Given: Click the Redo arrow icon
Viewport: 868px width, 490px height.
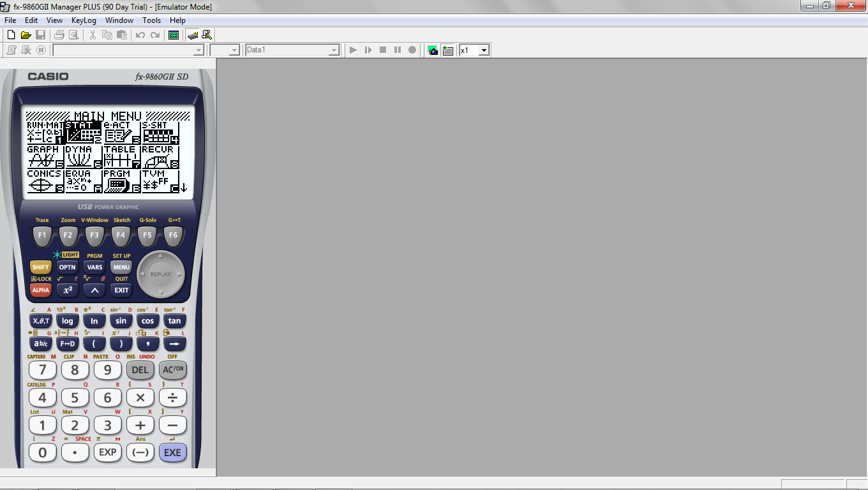Looking at the screenshot, I should click(x=154, y=35).
